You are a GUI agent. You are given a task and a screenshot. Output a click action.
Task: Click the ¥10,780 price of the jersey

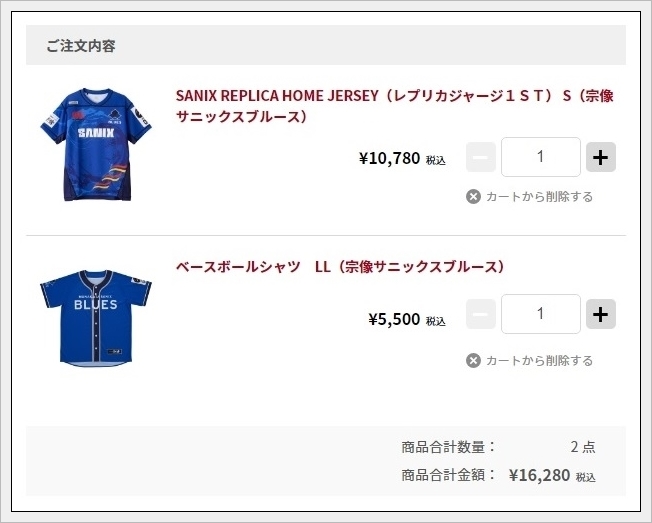(390, 158)
